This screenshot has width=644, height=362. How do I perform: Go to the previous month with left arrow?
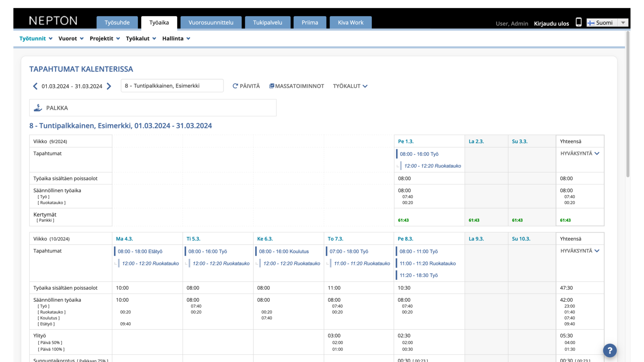click(35, 86)
